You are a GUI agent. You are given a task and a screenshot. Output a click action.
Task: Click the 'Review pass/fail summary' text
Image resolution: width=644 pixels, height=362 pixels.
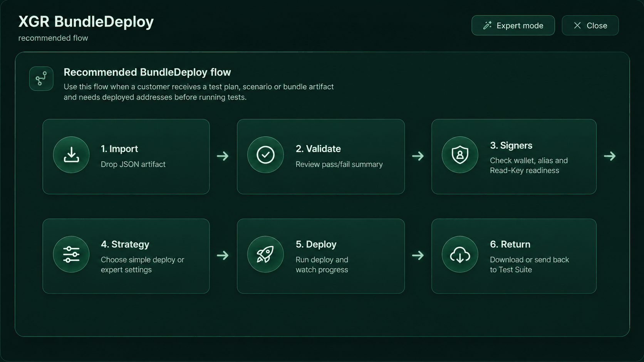(x=339, y=164)
